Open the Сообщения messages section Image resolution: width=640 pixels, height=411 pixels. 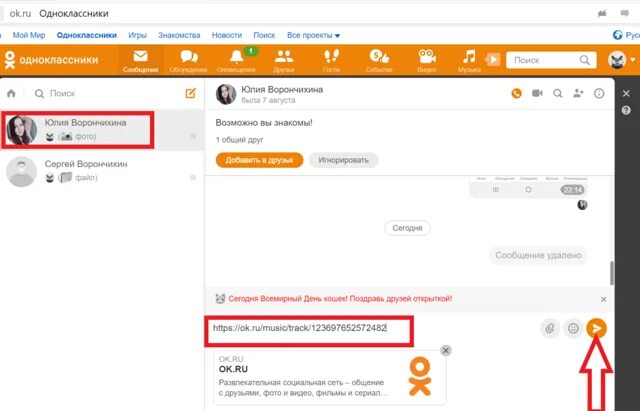coord(140,60)
